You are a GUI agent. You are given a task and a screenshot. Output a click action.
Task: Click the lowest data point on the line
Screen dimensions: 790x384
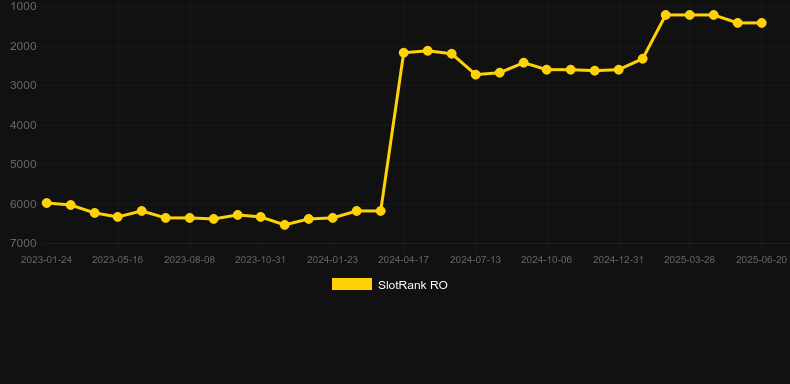pyautogui.click(x=285, y=225)
